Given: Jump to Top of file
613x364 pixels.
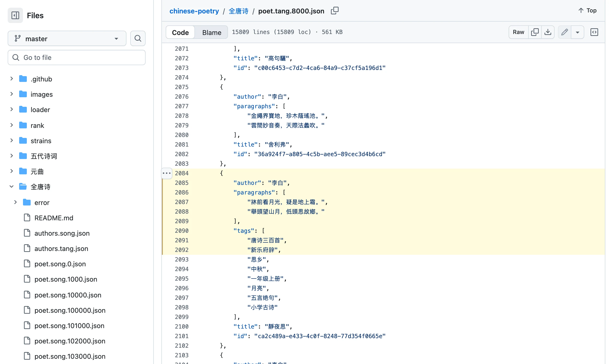Looking at the screenshot, I should click(588, 11).
